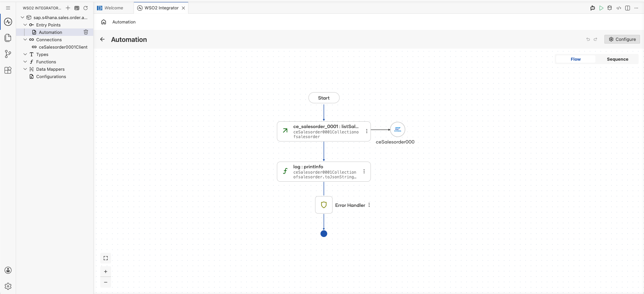
Task: Select the WSO2 Integrator tab
Action: coord(161,8)
